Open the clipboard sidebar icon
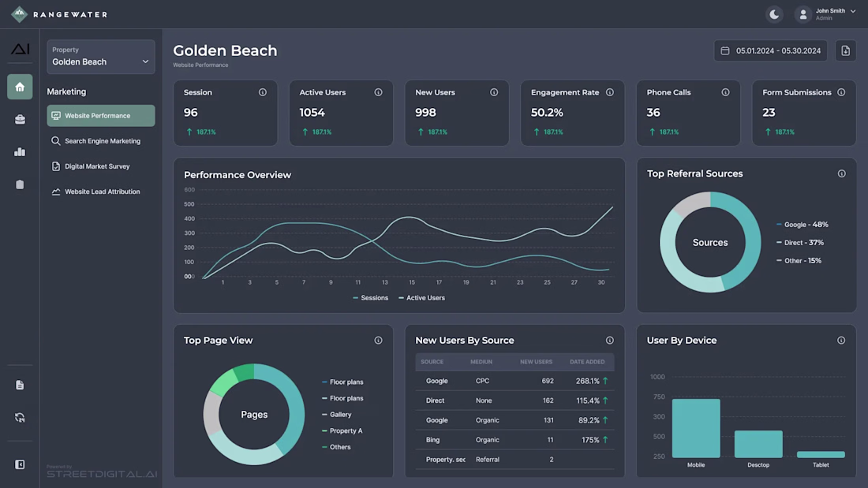This screenshot has height=488, width=868. click(x=20, y=184)
